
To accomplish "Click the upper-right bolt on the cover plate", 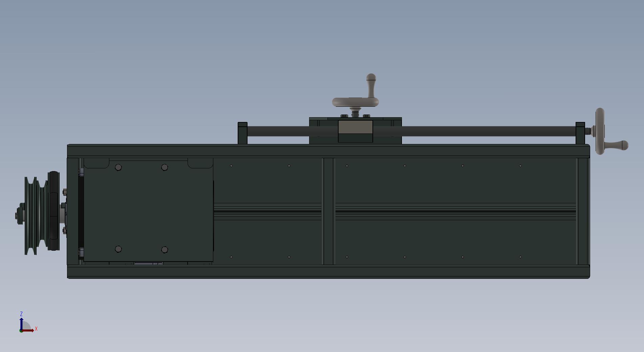I will coord(165,167).
